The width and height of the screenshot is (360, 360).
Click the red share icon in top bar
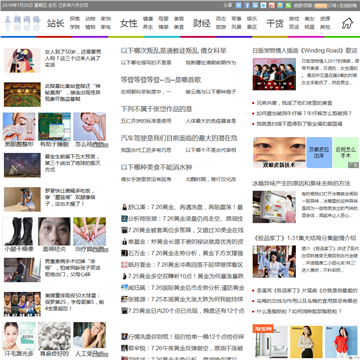(272, 5)
